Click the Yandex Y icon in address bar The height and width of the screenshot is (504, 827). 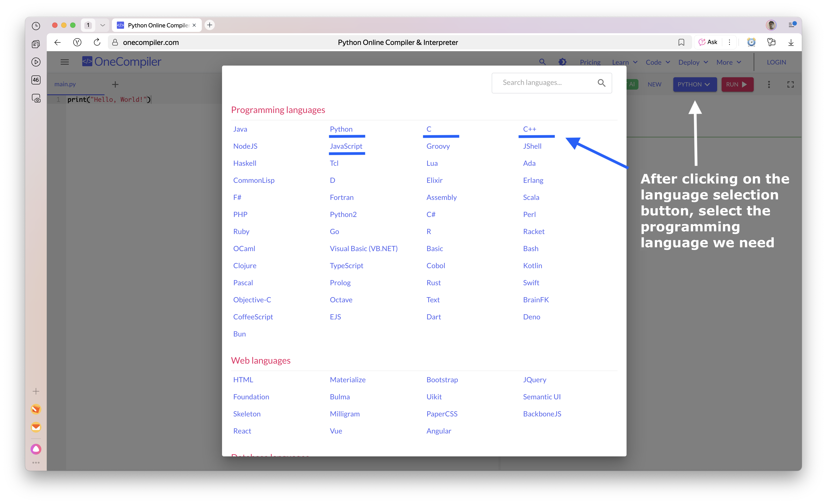77,42
